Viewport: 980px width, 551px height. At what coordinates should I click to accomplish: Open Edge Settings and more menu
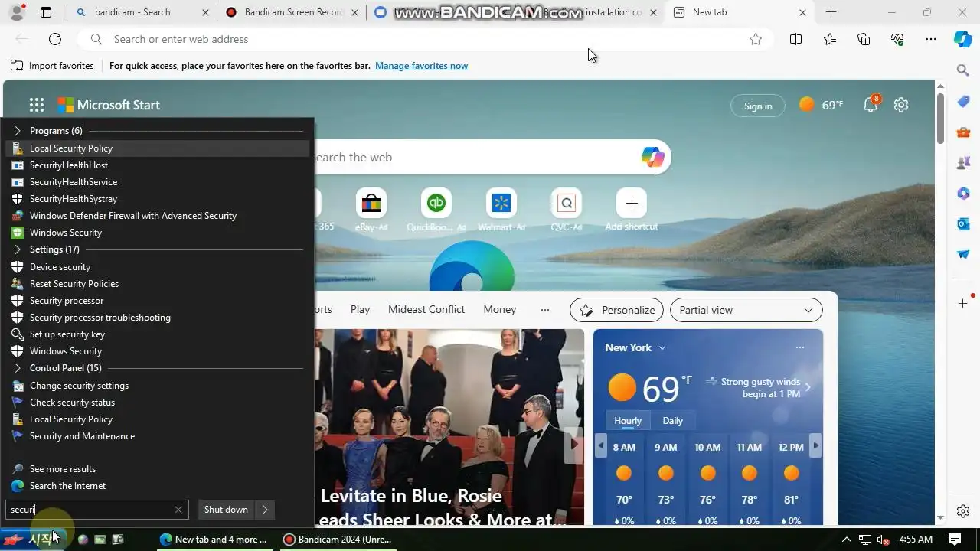click(x=931, y=39)
